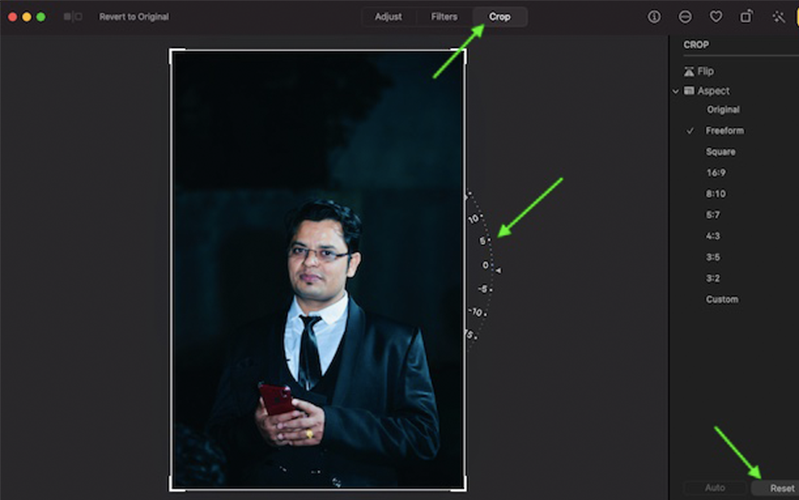Collapse the Aspect section chevron
Image resolution: width=799 pixels, height=500 pixels.
coord(676,91)
